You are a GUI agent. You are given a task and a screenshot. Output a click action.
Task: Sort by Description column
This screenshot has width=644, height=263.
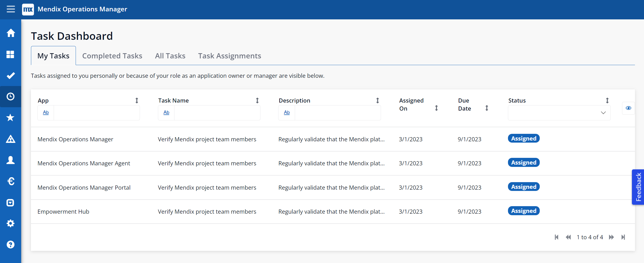pos(378,100)
